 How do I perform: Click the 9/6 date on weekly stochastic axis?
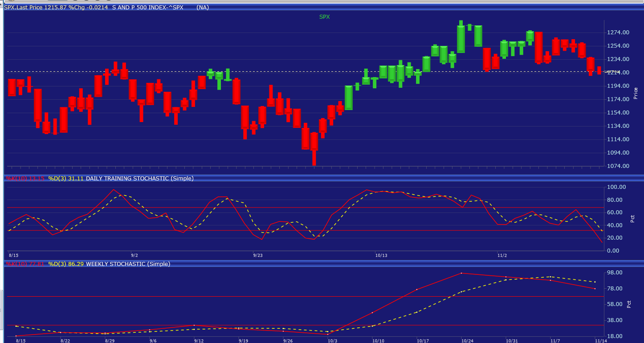coord(153,341)
